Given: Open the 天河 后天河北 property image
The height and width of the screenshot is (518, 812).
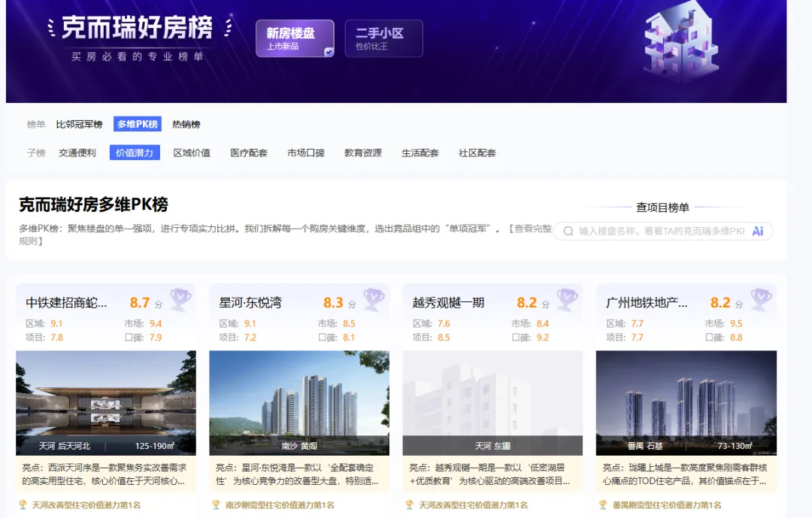Looking at the screenshot, I should tap(106, 403).
